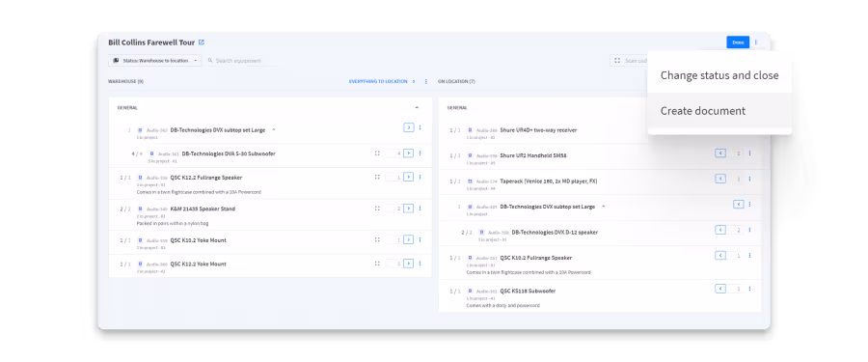Click the K&M 21435 Speaker Stand name
Viewport: 868px width, 362px height.
pyautogui.click(x=203, y=209)
